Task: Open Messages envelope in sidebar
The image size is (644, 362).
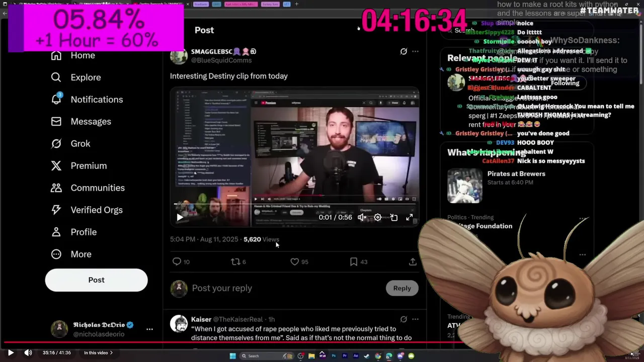Action: [x=81, y=122]
